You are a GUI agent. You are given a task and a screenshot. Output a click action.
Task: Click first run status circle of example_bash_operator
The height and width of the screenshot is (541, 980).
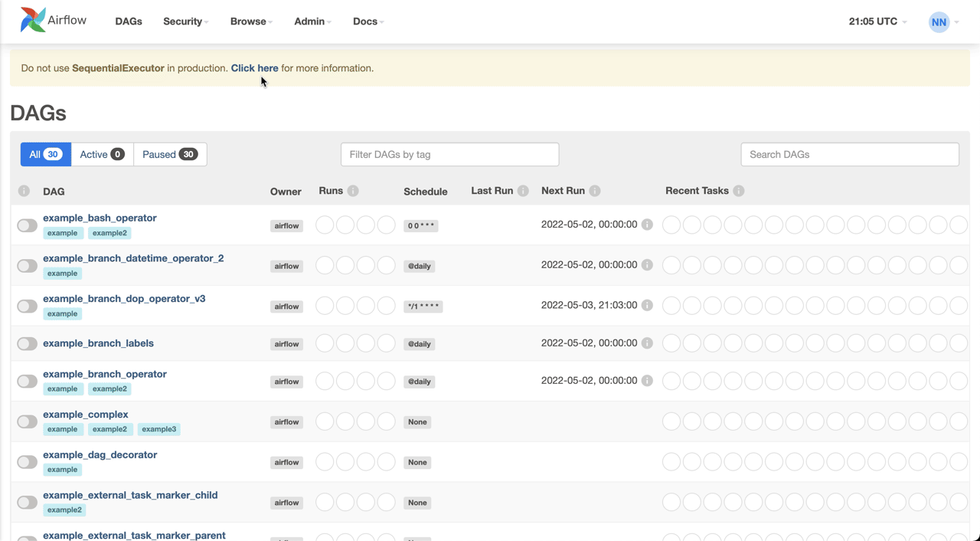[325, 225]
